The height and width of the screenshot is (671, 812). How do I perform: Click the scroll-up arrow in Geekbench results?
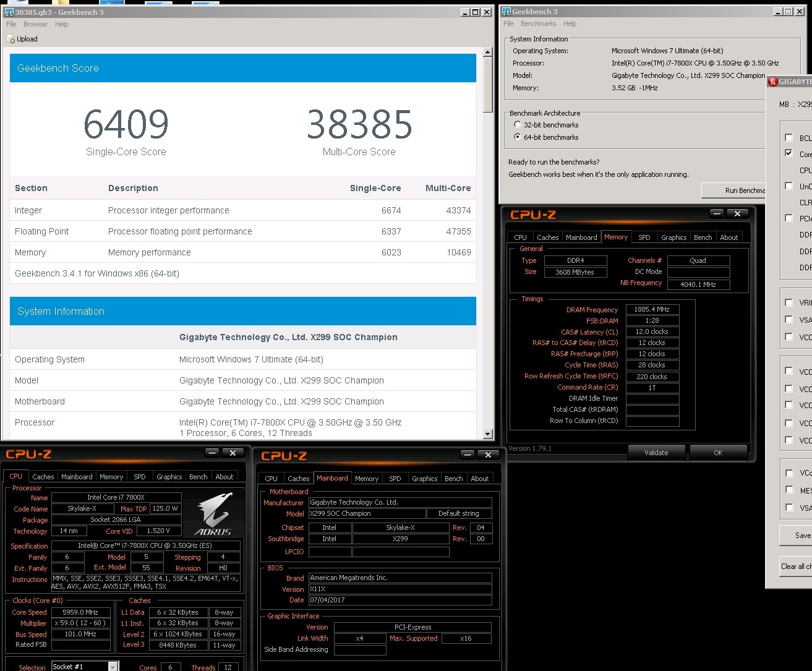488,53
